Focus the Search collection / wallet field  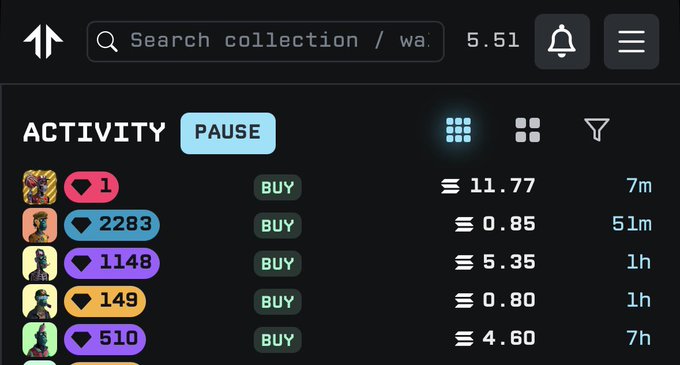(265, 41)
